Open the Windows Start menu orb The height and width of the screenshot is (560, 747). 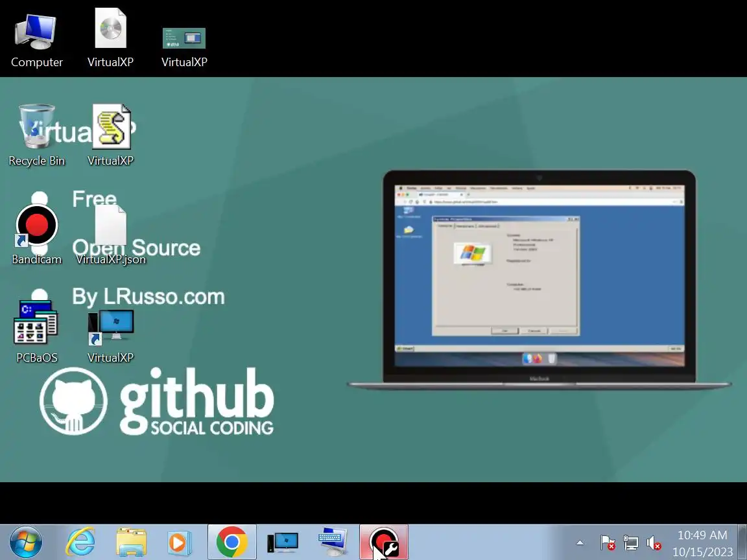(x=26, y=542)
